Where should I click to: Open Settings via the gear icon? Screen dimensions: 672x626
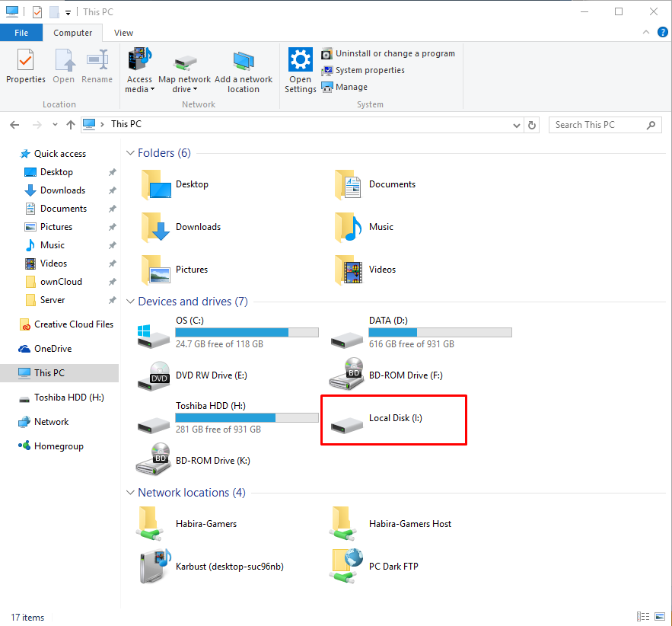pyautogui.click(x=300, y=70)
